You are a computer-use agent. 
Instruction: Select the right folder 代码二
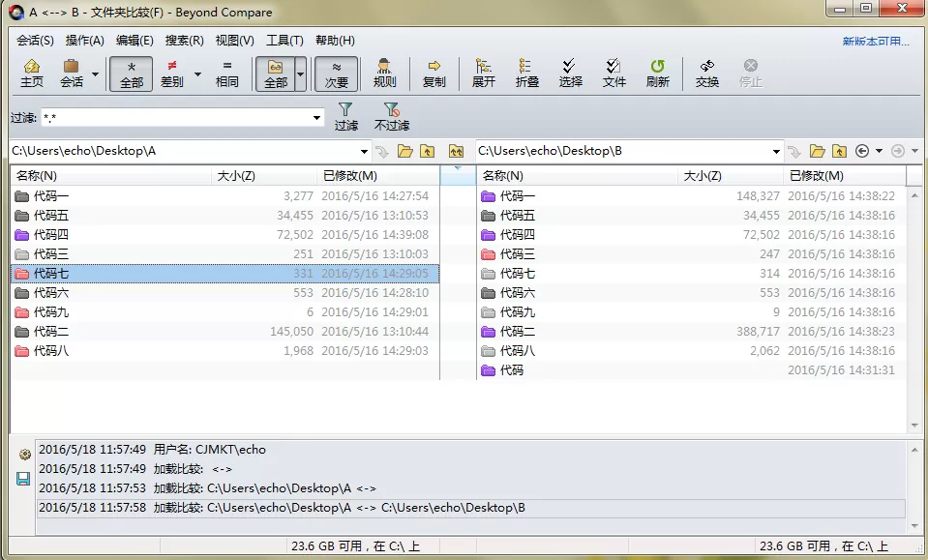(691, 332)
